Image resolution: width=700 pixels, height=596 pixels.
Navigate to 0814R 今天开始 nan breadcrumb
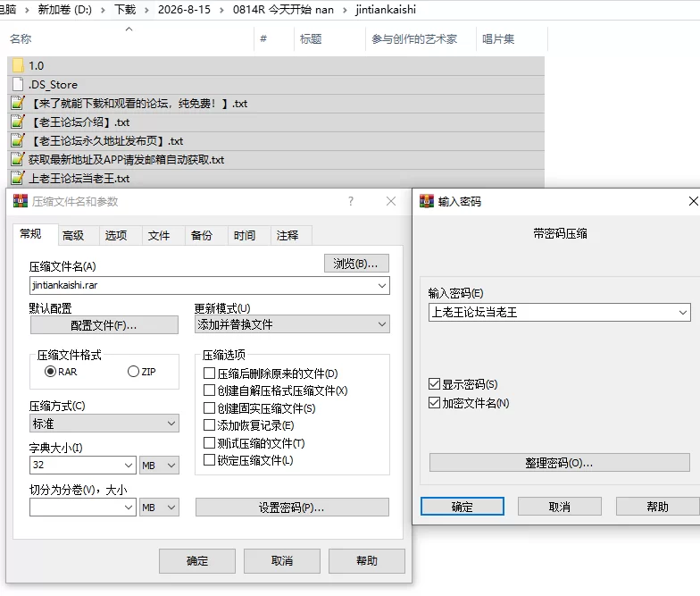pos(283,10)
